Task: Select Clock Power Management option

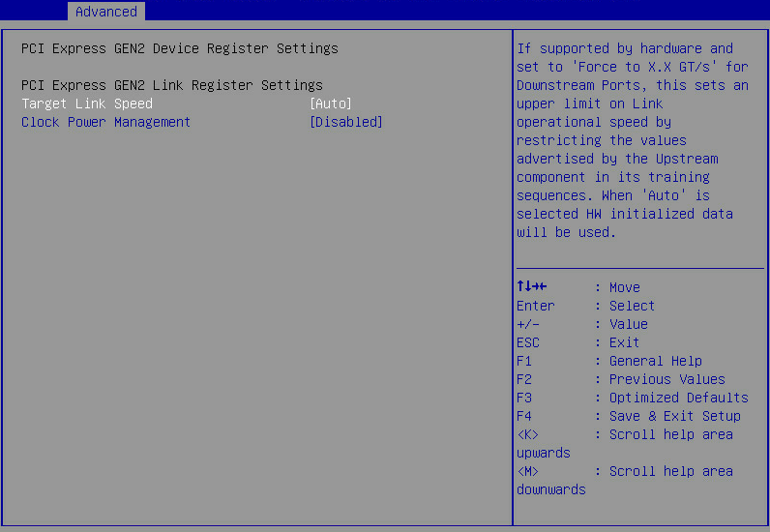Action: 105,122
